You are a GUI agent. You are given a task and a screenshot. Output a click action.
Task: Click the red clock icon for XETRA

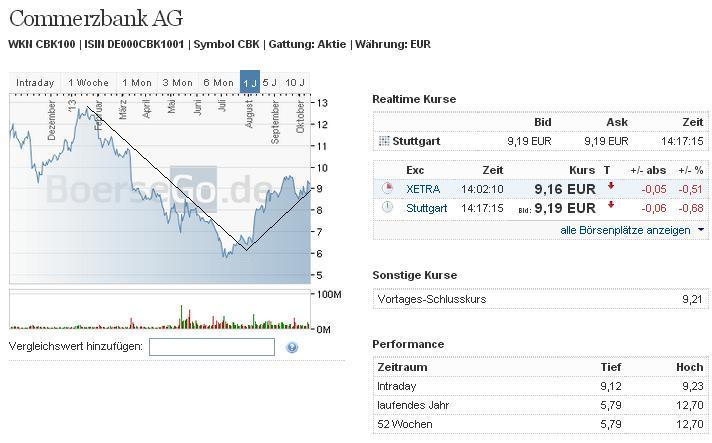[387, 188]
